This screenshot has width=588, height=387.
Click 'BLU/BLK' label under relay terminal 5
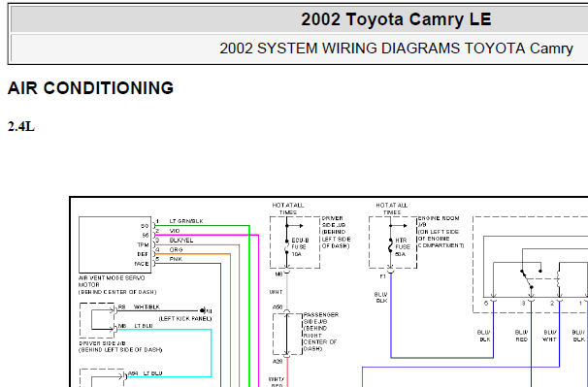pos(484,336)
